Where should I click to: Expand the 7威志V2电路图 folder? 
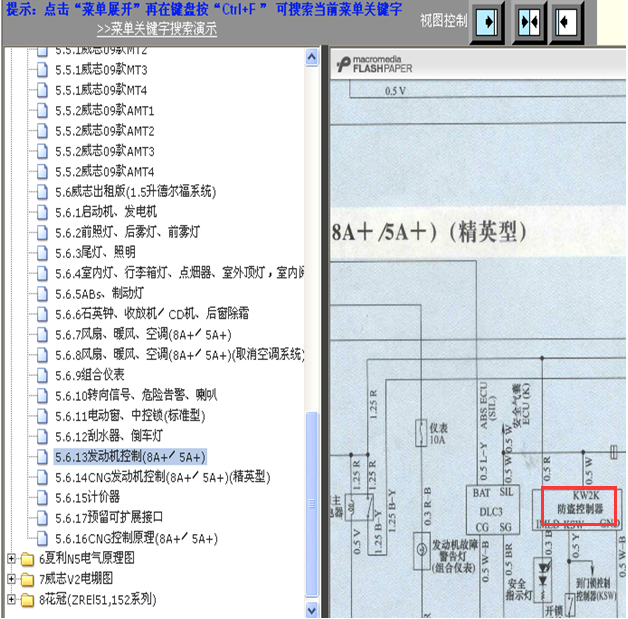point(11,579)
